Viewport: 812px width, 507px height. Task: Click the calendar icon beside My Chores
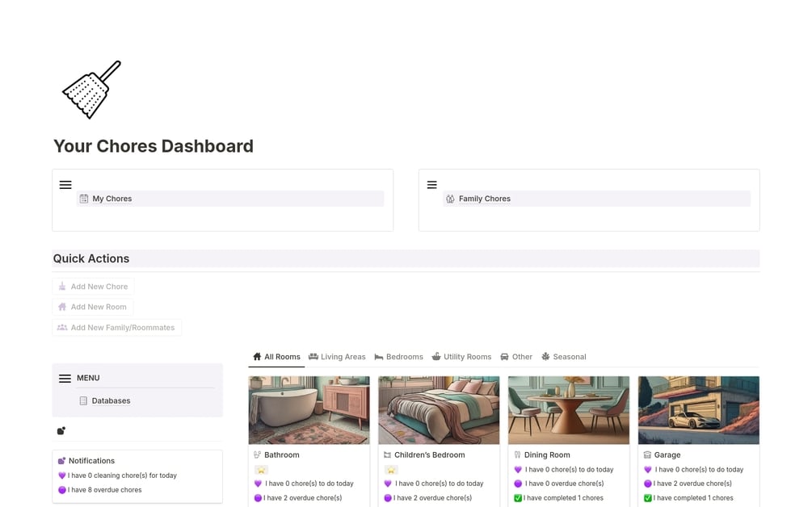[84, 199]
